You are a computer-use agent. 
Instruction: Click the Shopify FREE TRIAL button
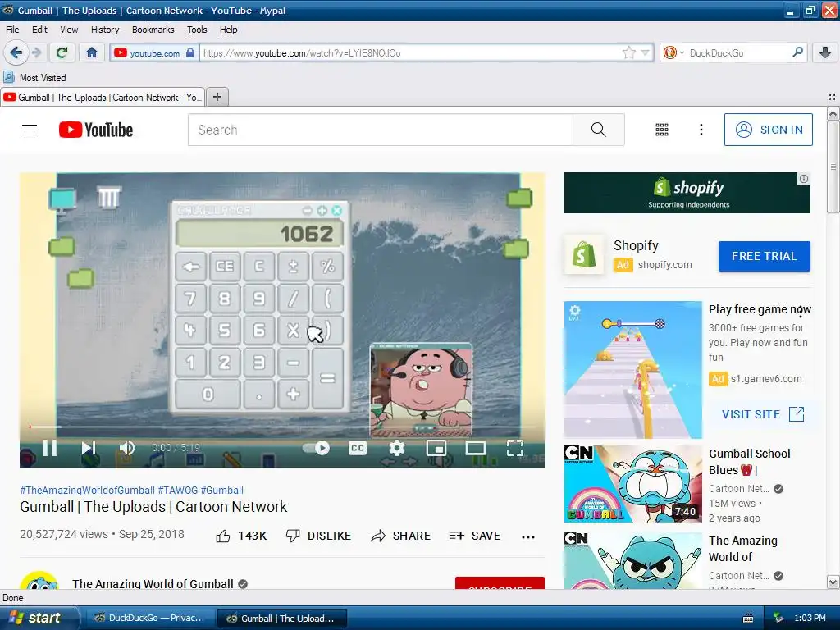pyautogui.click(x=764, y=256)
